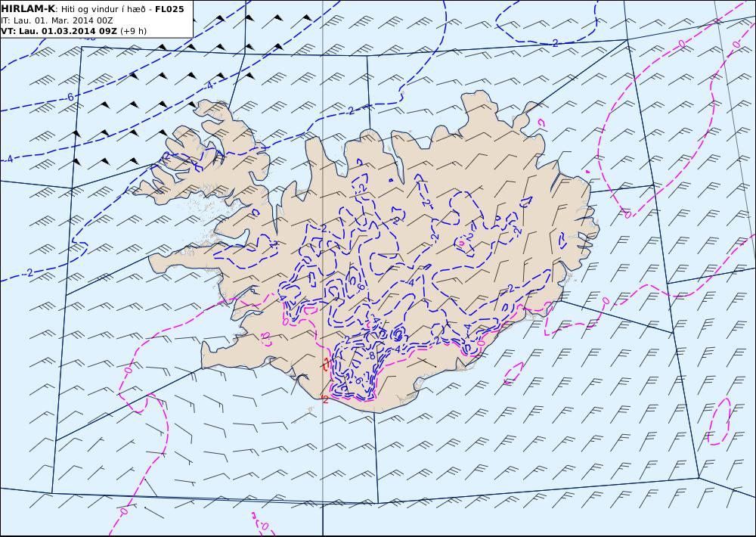The width and height of the screenshot is (756, 537).
Task: Click the IT initial time line '2014 00Z'
Action: (x=94, y=20)
